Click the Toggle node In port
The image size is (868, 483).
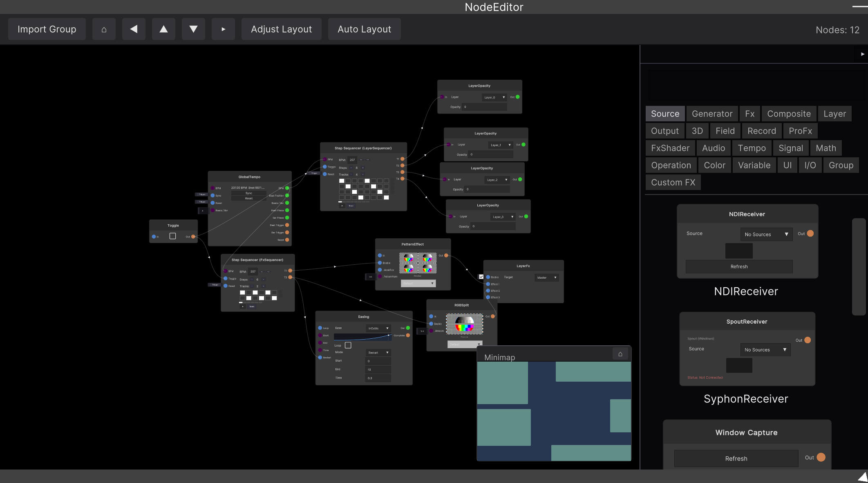click(x=154, y=237)
